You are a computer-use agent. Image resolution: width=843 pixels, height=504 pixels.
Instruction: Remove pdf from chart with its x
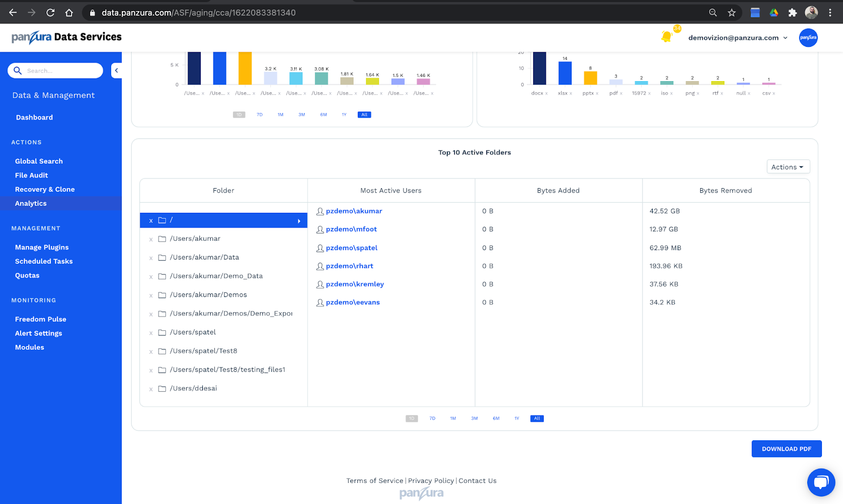point(621,93)
